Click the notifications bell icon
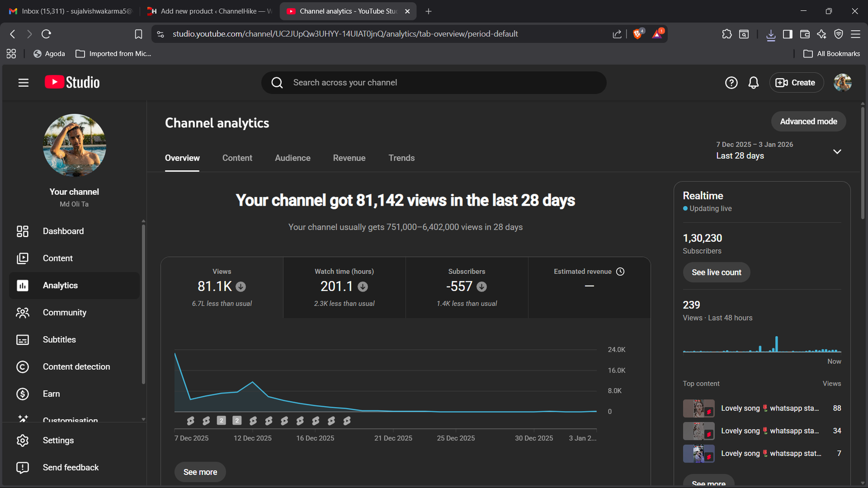868x488 pixels. (x=754, y=82)
